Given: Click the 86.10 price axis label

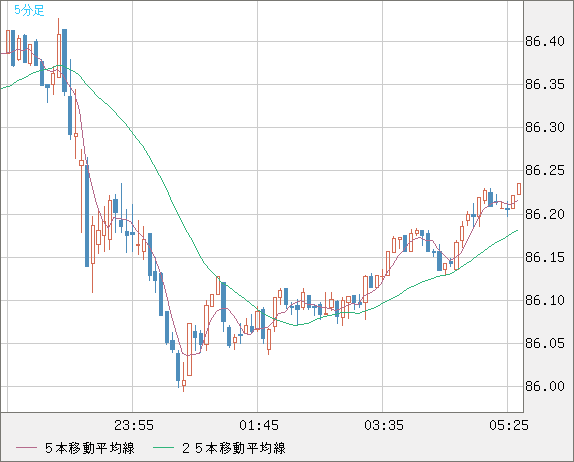Looking at the screenshot, I should coord(544,301).
